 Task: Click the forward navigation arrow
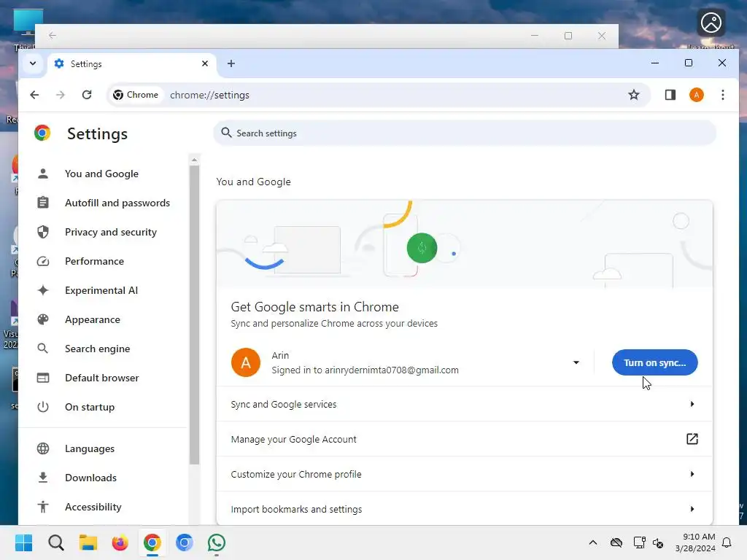tap(61, 95)
